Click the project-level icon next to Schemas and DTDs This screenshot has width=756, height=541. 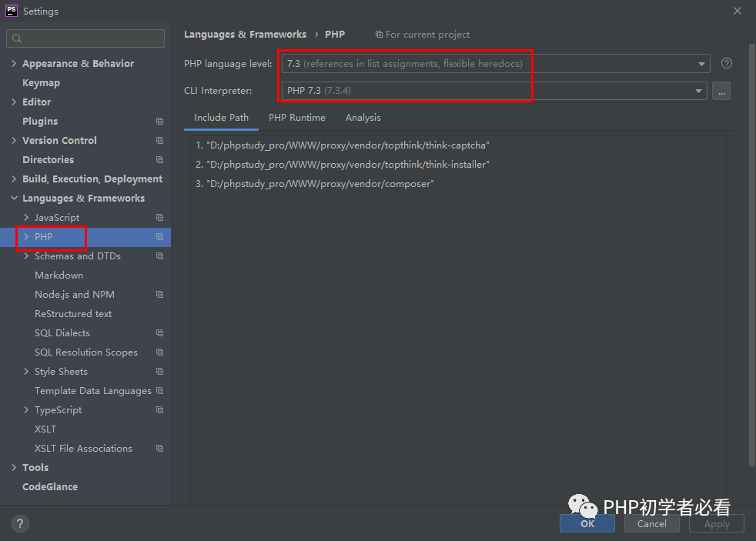point(159,256)
